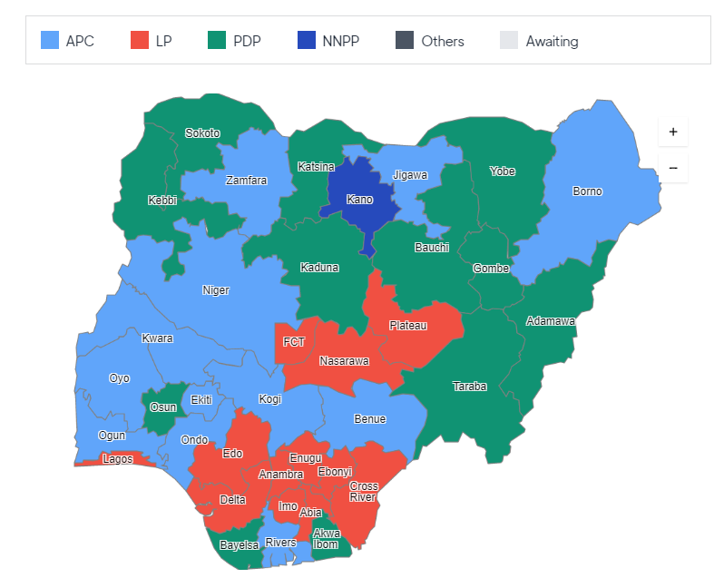Click the APC light blue legend swatch
This screenshot has width=724, height=588.
[x=50, y=40]
